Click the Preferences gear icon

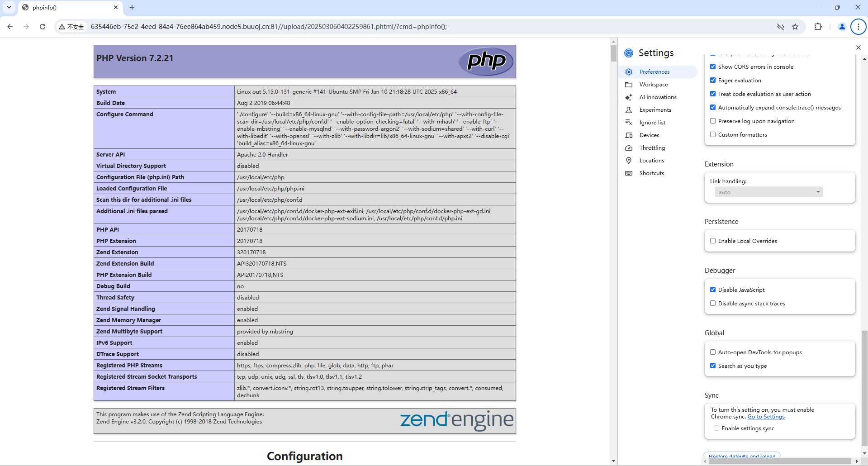pos(629,72)
